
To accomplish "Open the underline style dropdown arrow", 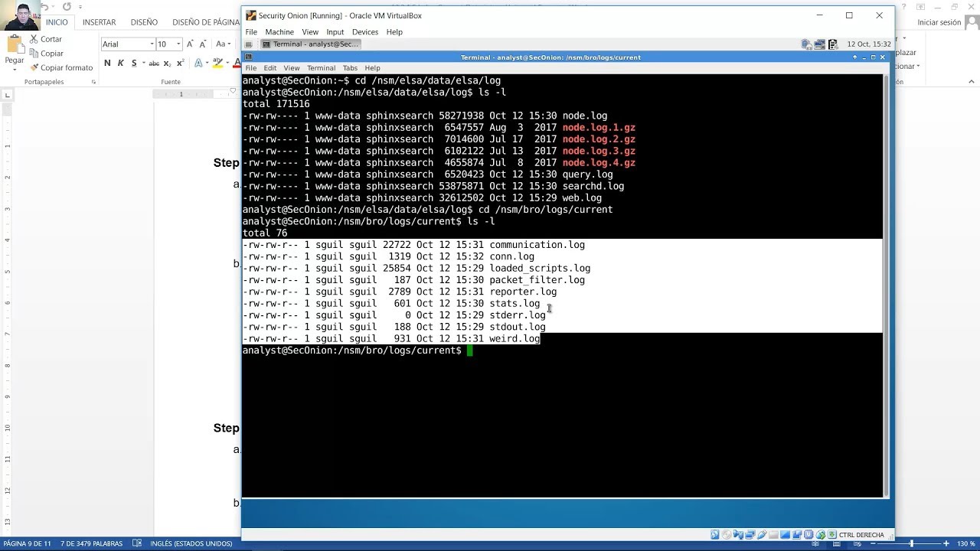I will coord(143,63).
